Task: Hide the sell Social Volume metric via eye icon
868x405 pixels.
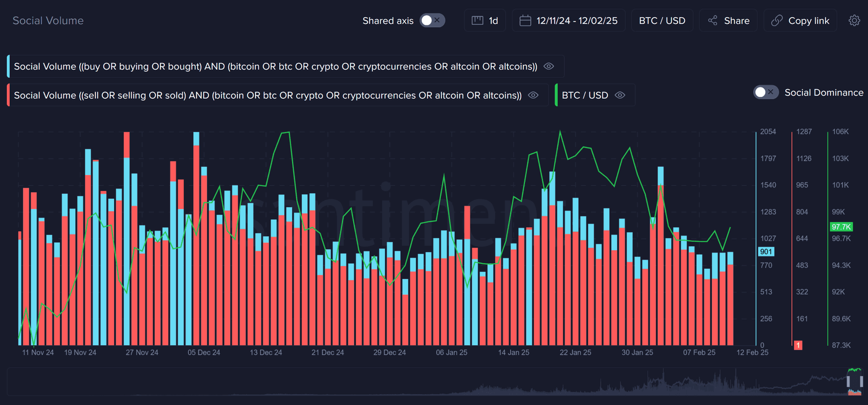Action: [532, 95]
